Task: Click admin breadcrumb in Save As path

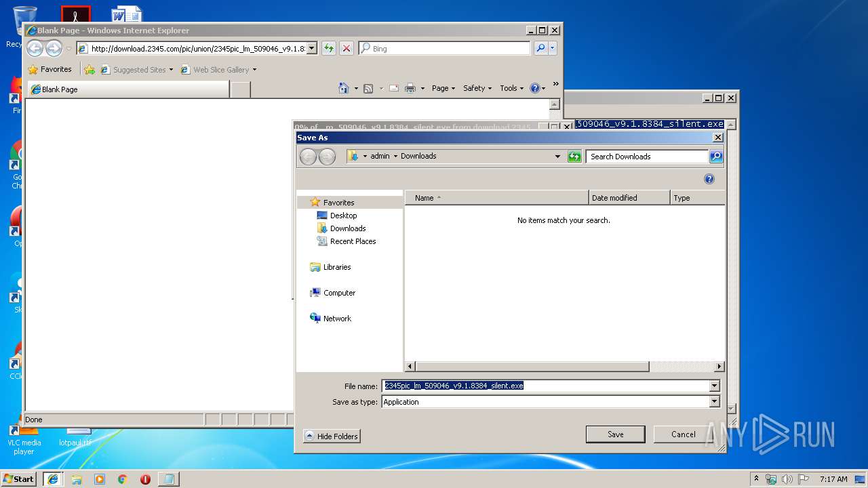Action: [x=380, y=156]
